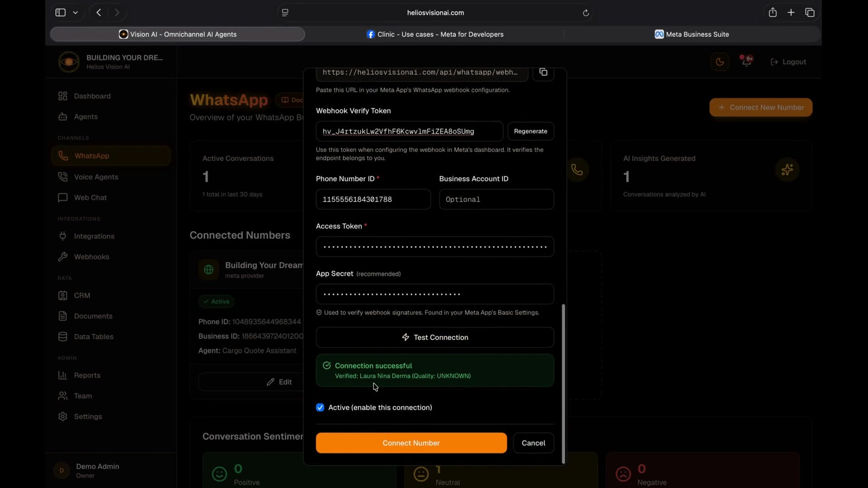Select the Vision AI Omnichannel tab
The width and height of the screenshot is (868, 488).
coord(178,34)
